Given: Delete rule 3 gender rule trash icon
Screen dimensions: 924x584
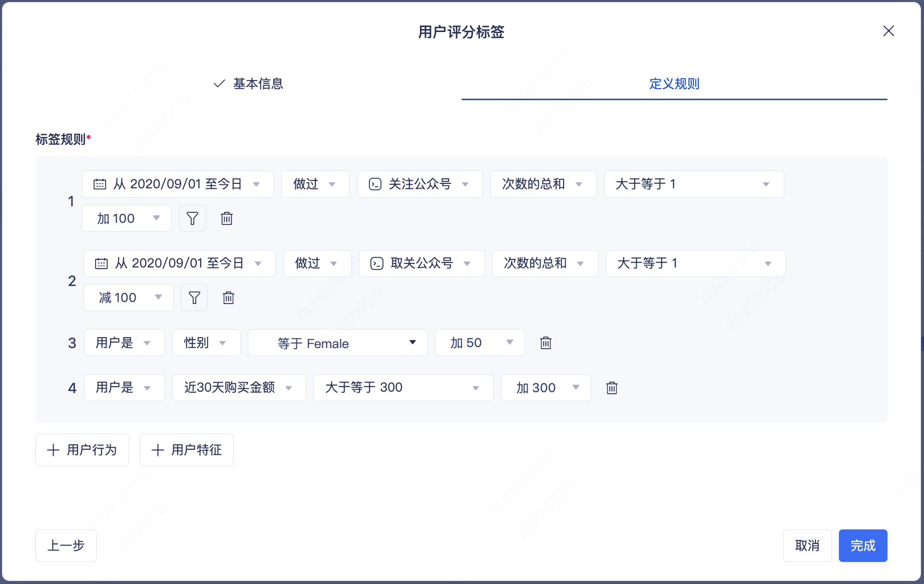Looking at the screenshot, I should [x=546, y=343].
